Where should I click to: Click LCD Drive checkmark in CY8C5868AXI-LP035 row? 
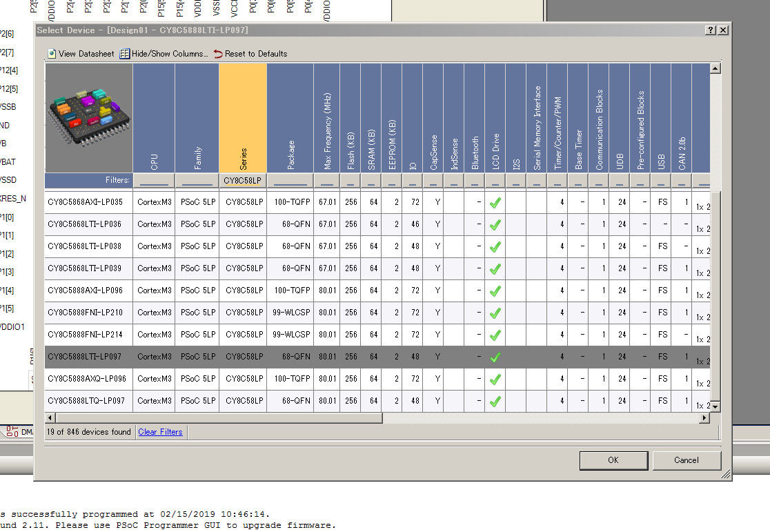tap(495, 202)
